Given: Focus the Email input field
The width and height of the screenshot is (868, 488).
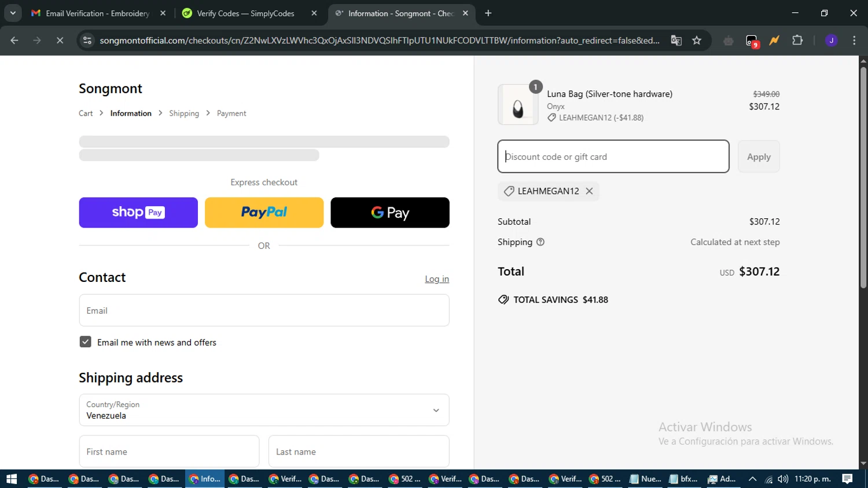Looking at the screenshot, I should (x=264, y=310).
